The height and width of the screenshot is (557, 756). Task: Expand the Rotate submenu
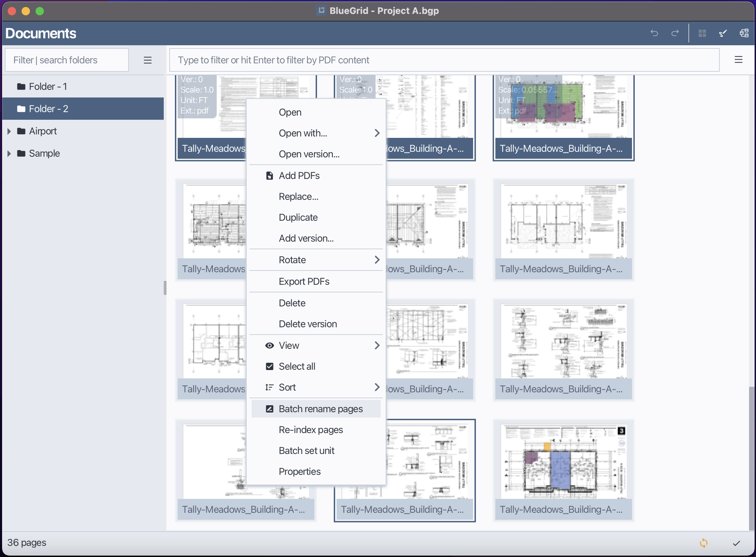pyautogui.click(x=377, y=260)
